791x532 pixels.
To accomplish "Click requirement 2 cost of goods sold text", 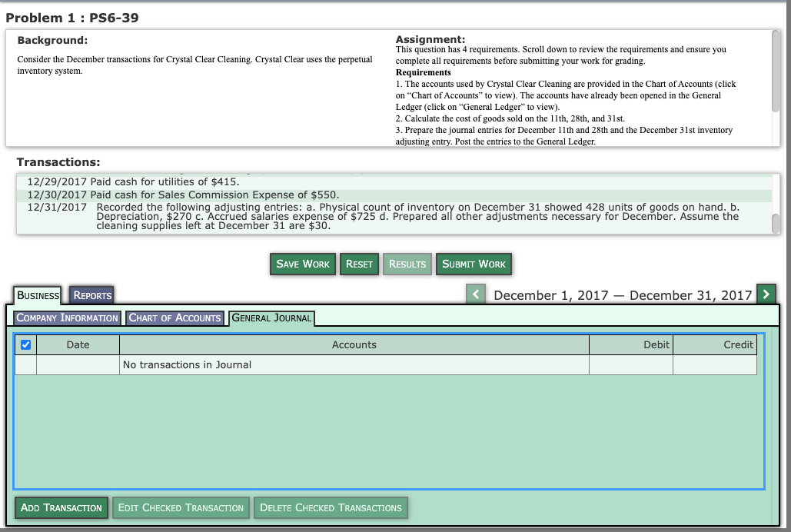I will coord(510,118).
